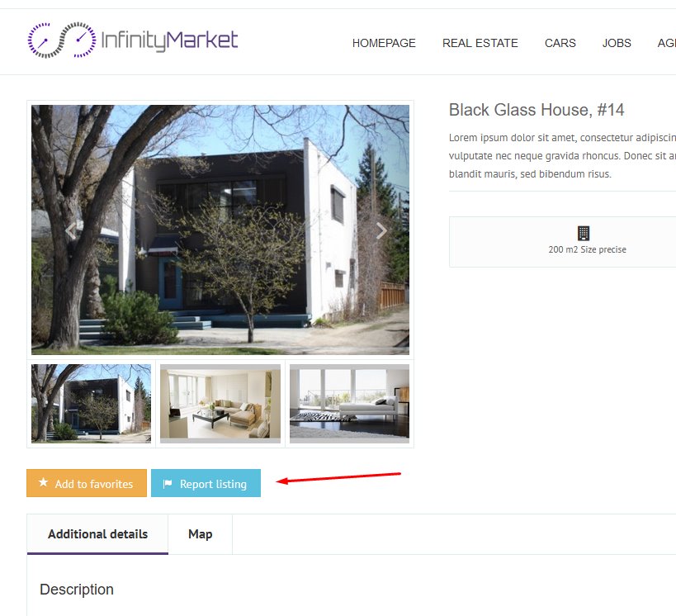Click the flag icon on Report listing
Image resolution: width=676 pixels, height=616 pixels.
click(x=168, y=484)
